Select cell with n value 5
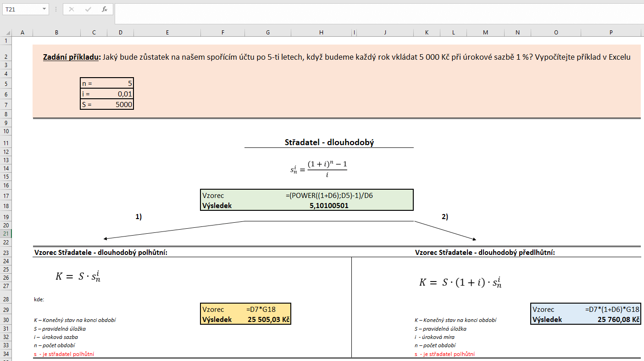Image resolution: width=644 pixels, height=361 pixels. (120, 84)
